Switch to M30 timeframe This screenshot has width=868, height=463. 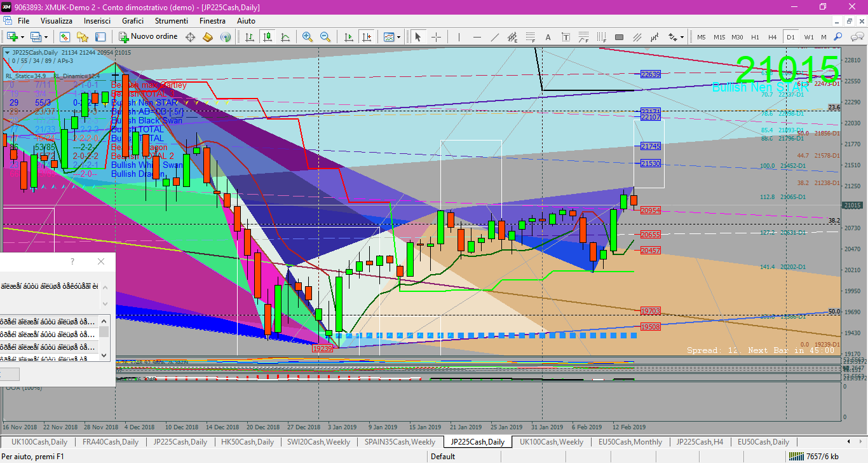[x=737, y=37]
